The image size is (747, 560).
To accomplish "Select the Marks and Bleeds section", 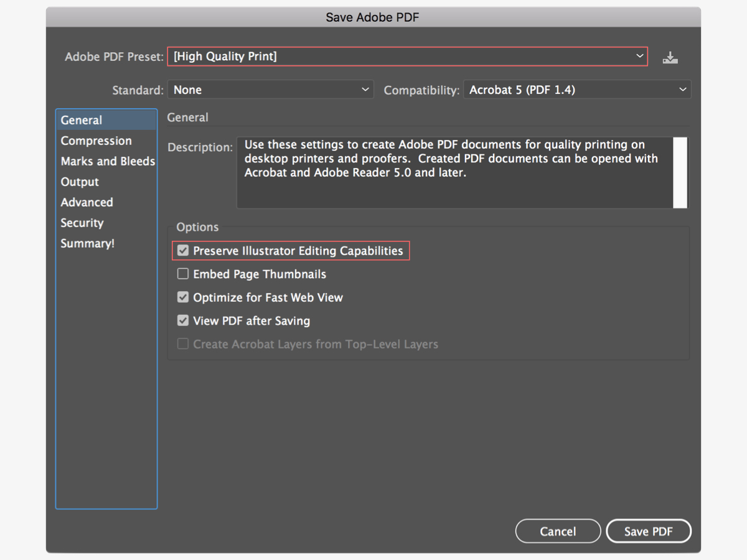I will point(108,161).
